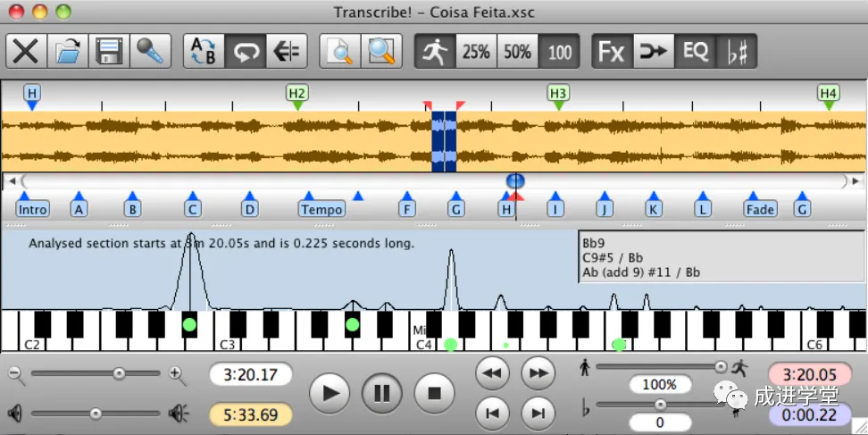Click the rewind button
Viewport: 868px width, 435px height.
point(493,372)
